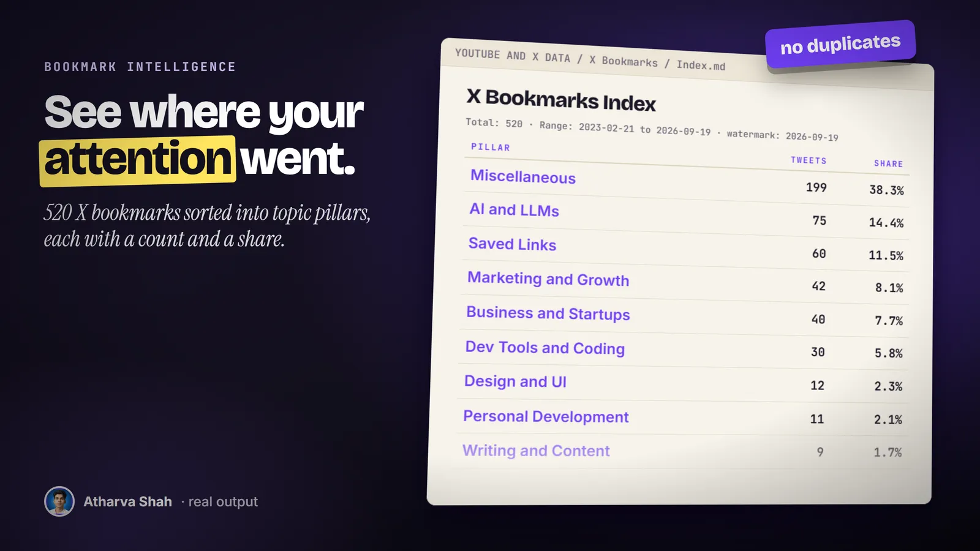Click the tweet count 75

(x=820, y=220)
